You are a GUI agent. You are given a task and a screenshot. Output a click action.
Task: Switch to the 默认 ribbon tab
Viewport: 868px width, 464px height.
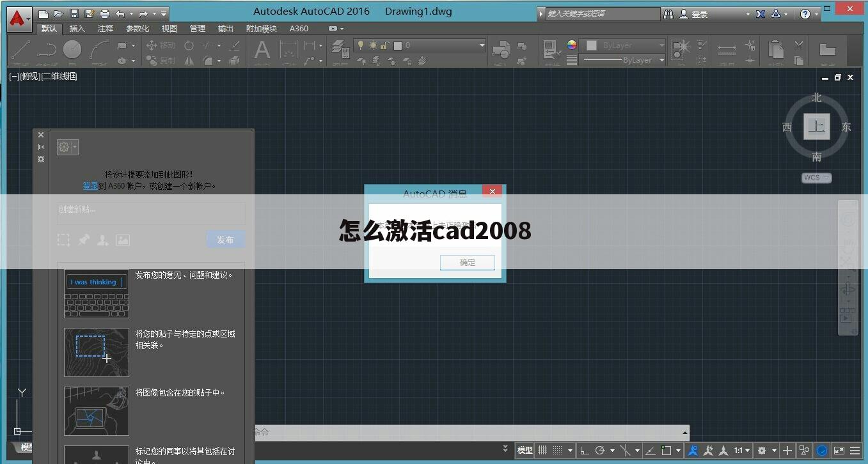(x=49, y=29)
